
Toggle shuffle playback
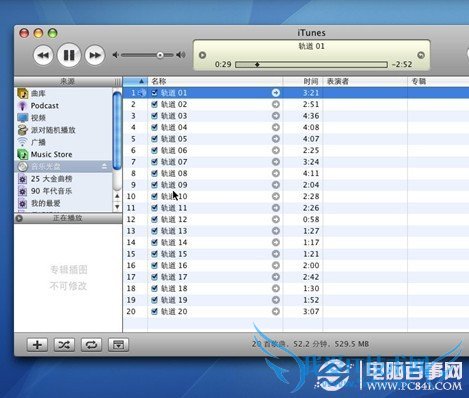64,345
